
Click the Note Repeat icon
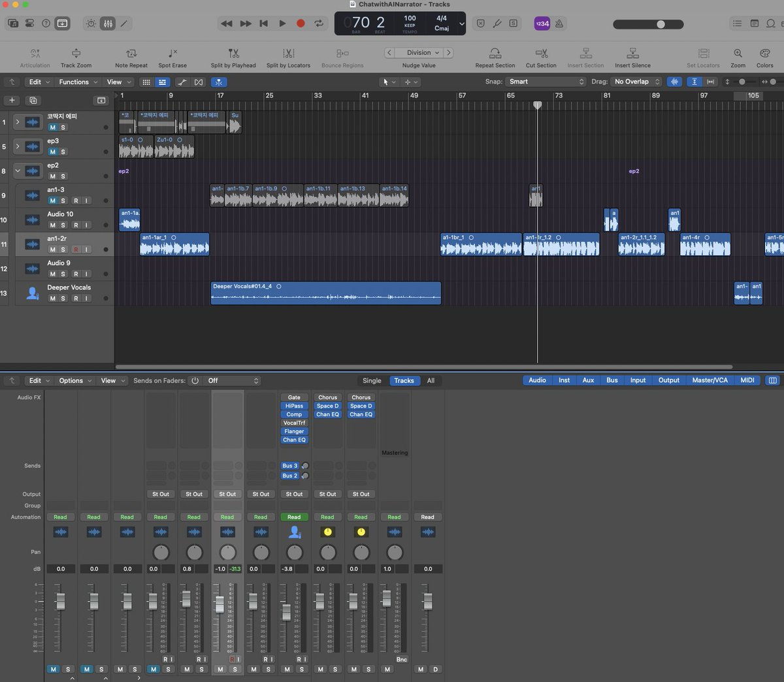131,54
